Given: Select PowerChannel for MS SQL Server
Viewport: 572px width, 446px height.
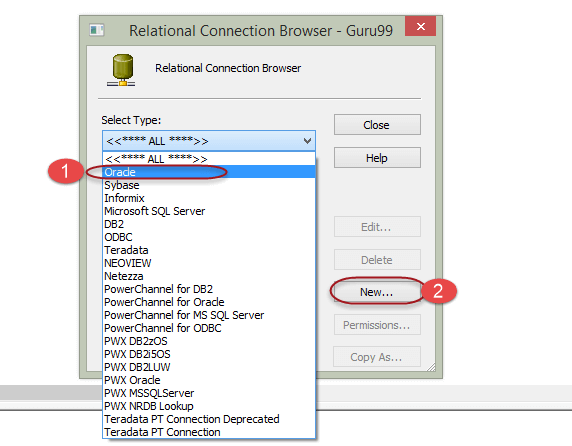Looking at the screenshot, I should tap(209, 315).
